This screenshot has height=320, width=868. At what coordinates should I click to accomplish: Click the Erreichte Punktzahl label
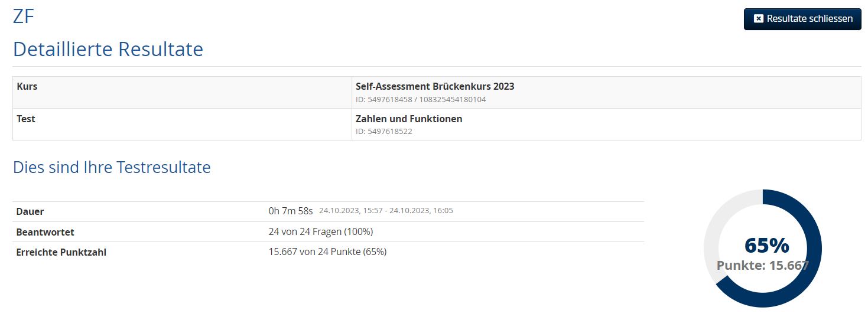(61, 252)
